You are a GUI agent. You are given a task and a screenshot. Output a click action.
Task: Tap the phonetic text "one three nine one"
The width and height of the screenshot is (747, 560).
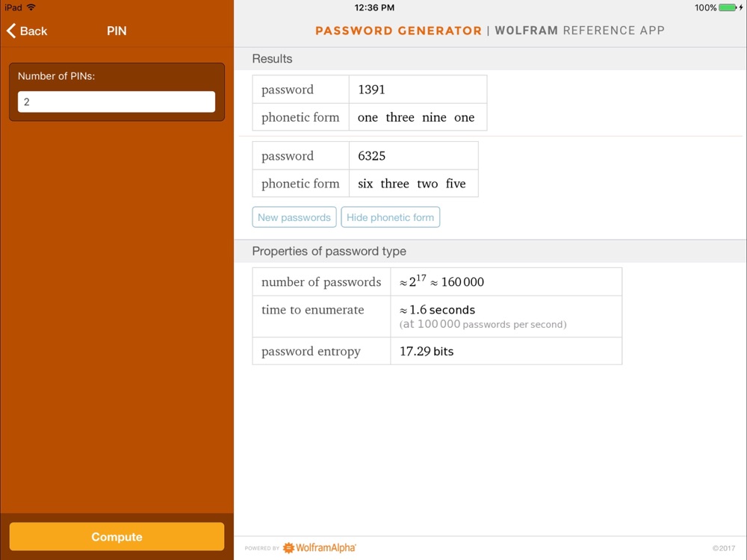416,118
